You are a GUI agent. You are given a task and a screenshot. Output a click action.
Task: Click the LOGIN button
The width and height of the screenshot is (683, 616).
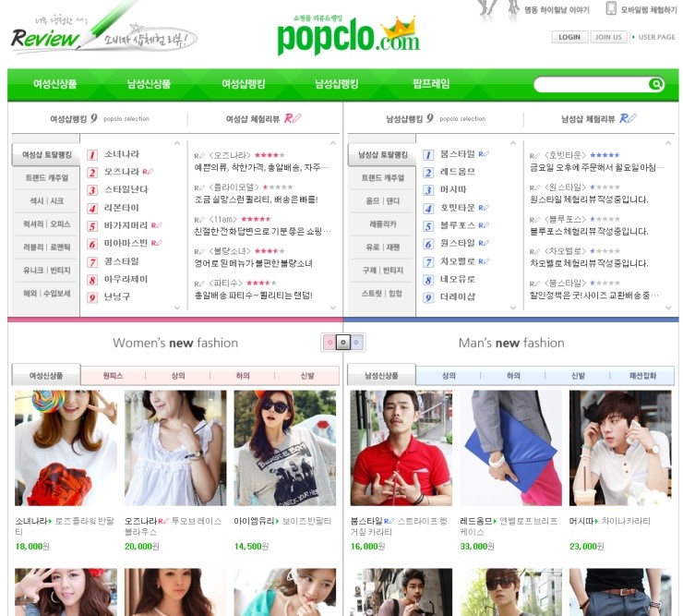[569, 38]
